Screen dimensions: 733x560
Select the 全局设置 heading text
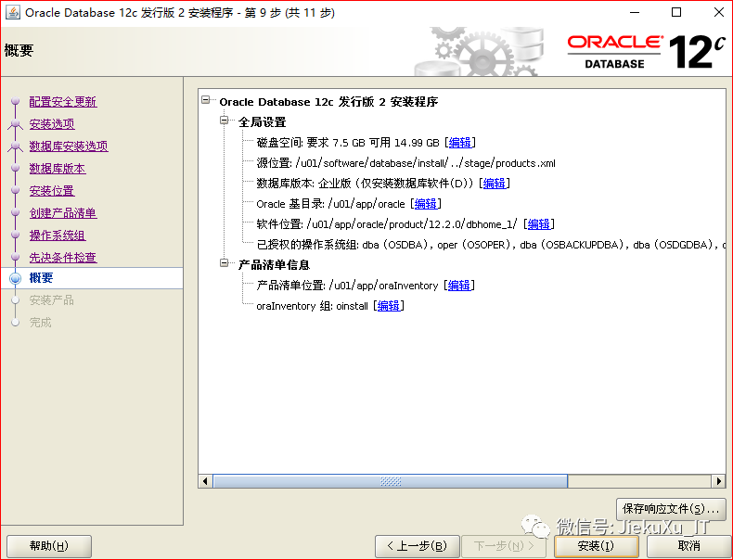click(x=263, y=122)
